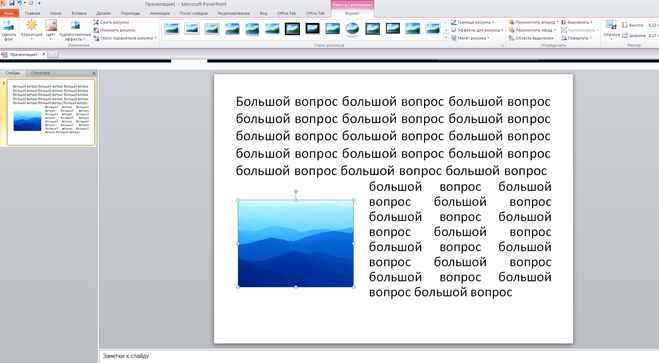
Task: Open Художественные эффекты artistic effects menu
Action: [75, 30]
